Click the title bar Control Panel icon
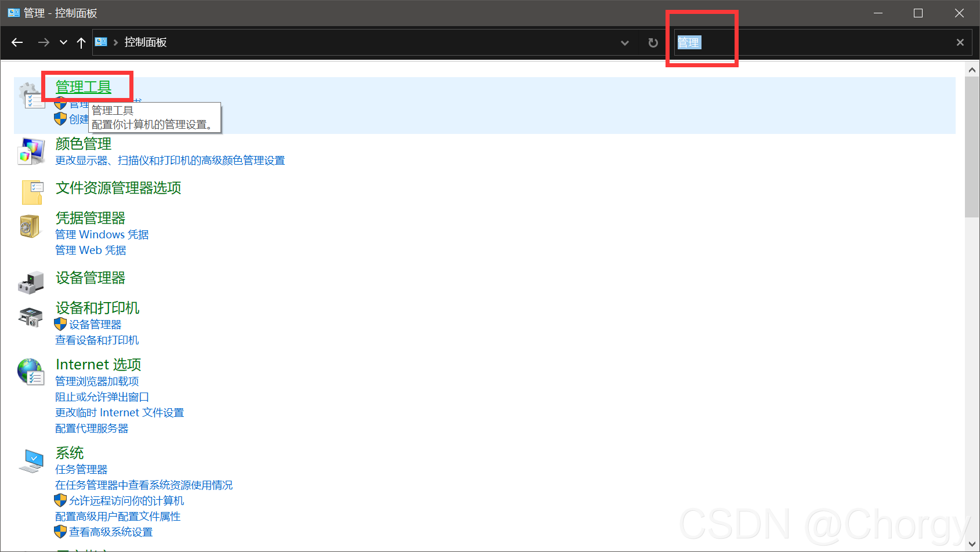The height and width of the screenshot is (552, 980). click(14, 13)
